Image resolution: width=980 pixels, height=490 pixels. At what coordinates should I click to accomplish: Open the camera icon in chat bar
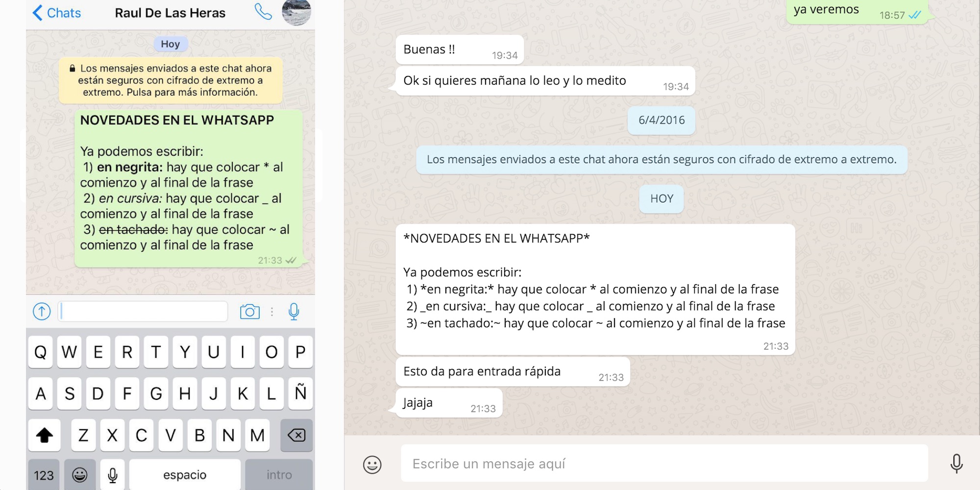click(250, 312)
